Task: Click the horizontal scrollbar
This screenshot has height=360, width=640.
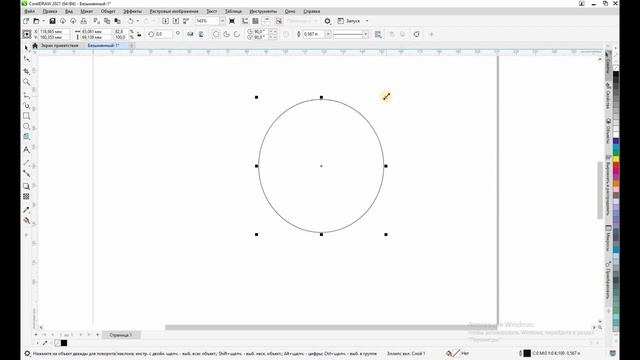Action: [331, 327]
